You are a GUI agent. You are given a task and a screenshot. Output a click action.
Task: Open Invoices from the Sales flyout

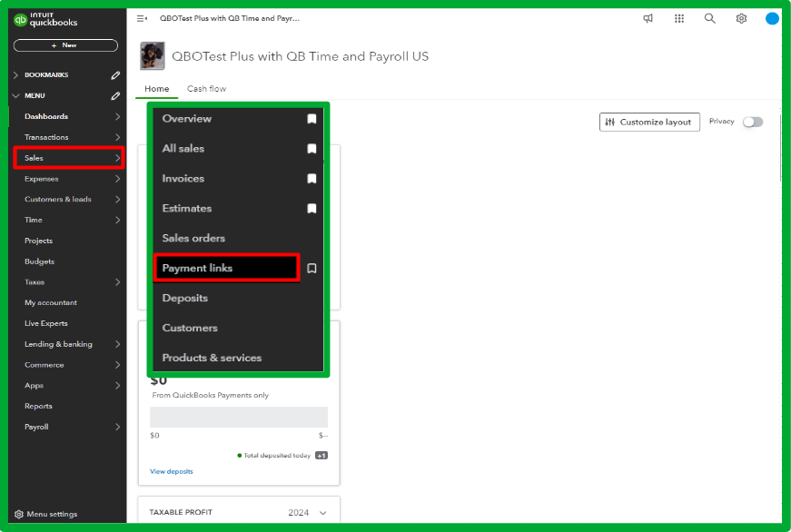(183, 179)
